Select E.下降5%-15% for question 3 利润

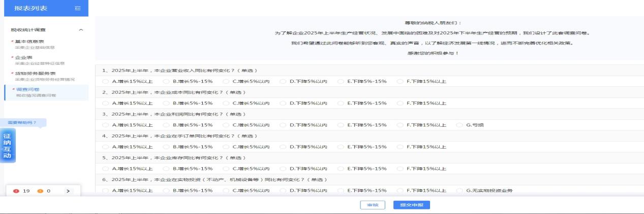tap(340, 125)
